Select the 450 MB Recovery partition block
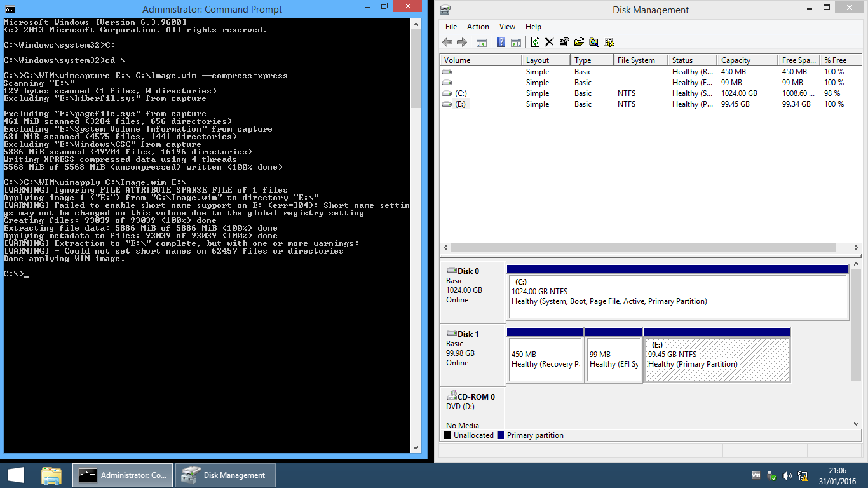This screenshot has width=868, height=488. click(x=545, y=359)
